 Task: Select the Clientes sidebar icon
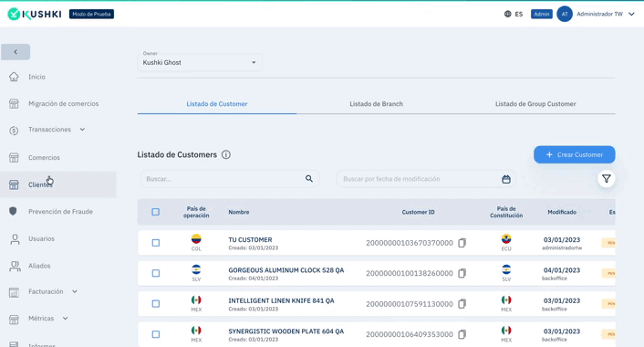pyautogui.click(x=14, y=184)
